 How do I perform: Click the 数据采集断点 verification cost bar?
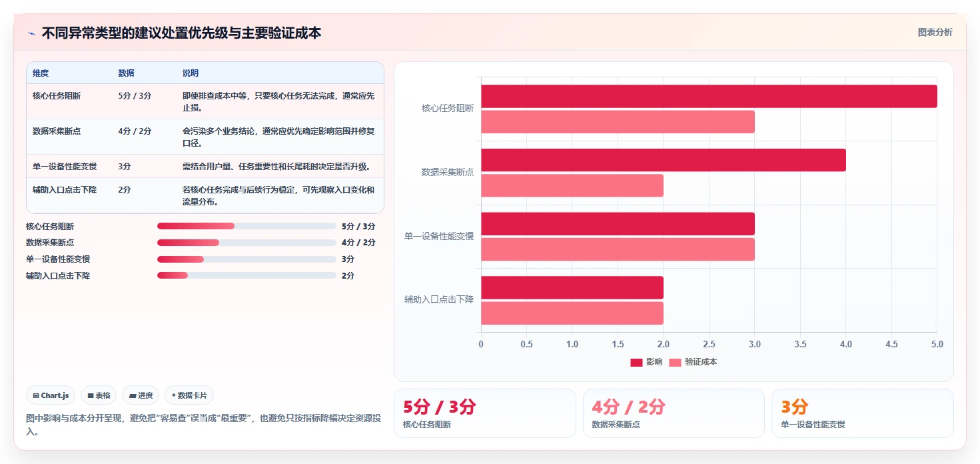coord(572,185)
